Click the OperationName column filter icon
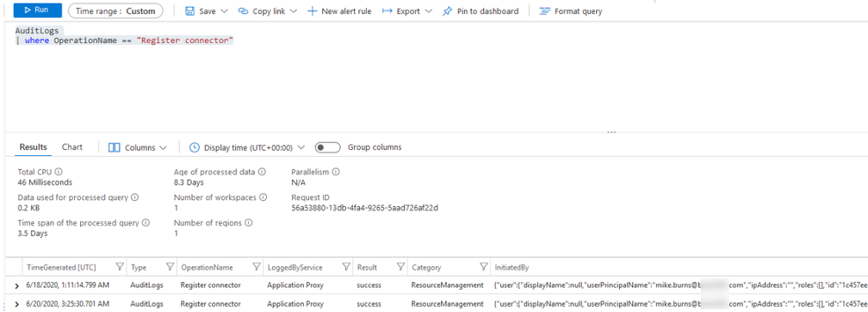This screenshot has height=312, width=868. (257, 267)
